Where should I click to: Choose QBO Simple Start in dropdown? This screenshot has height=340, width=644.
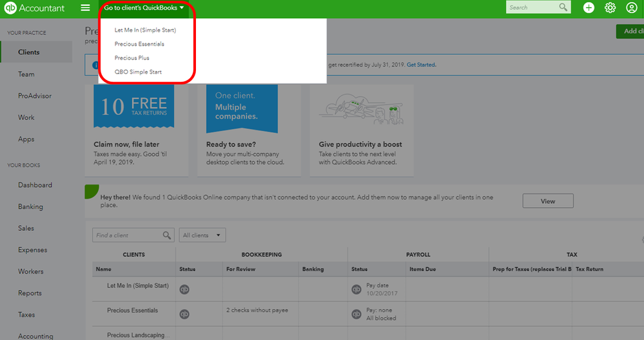[x=138, y=72]
